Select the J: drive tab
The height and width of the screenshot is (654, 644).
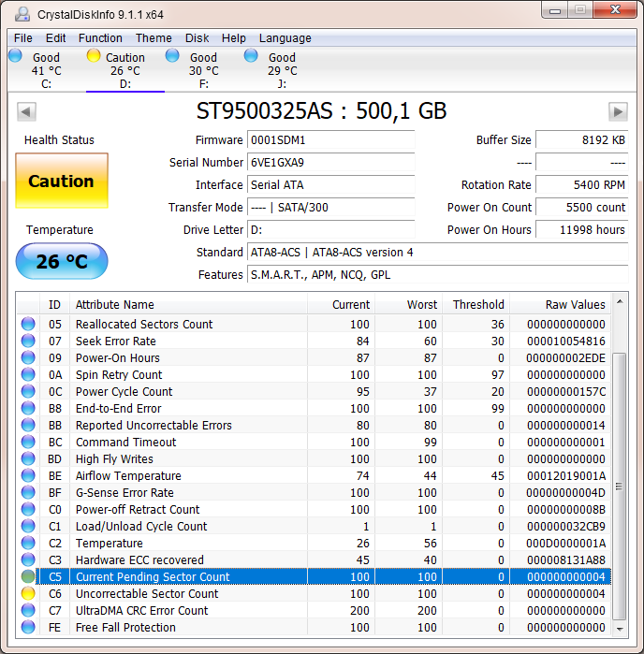point(282,70)
